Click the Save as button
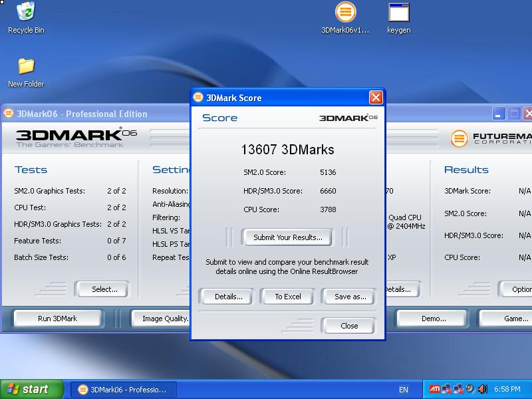532x399 pixels. [350, 297]
